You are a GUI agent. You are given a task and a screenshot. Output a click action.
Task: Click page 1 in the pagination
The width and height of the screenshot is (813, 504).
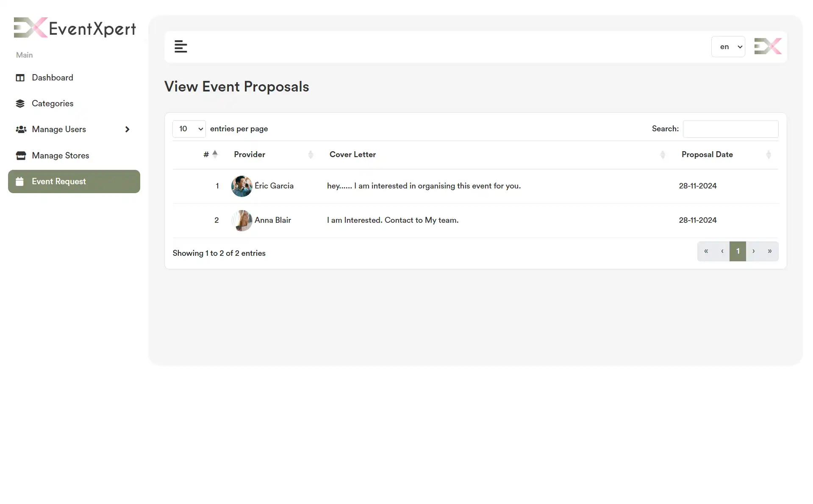click(738, 251)
